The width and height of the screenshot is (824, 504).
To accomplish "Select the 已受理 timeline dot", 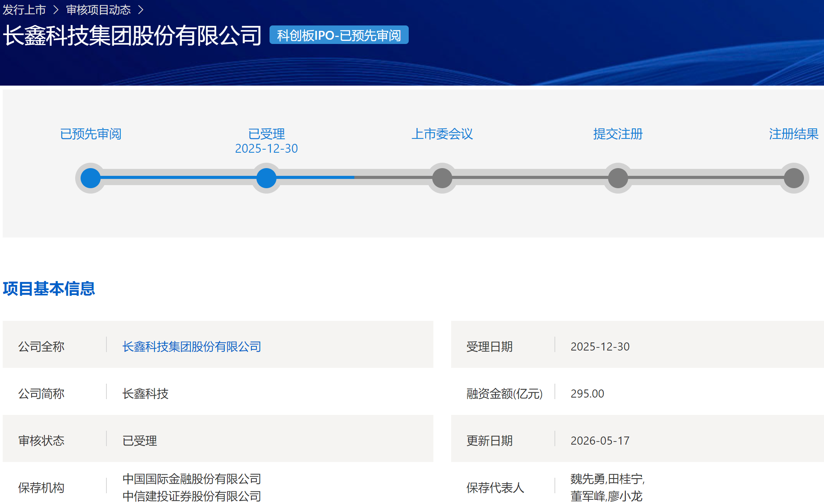I will pyautogui.click(x=266, y=178).
